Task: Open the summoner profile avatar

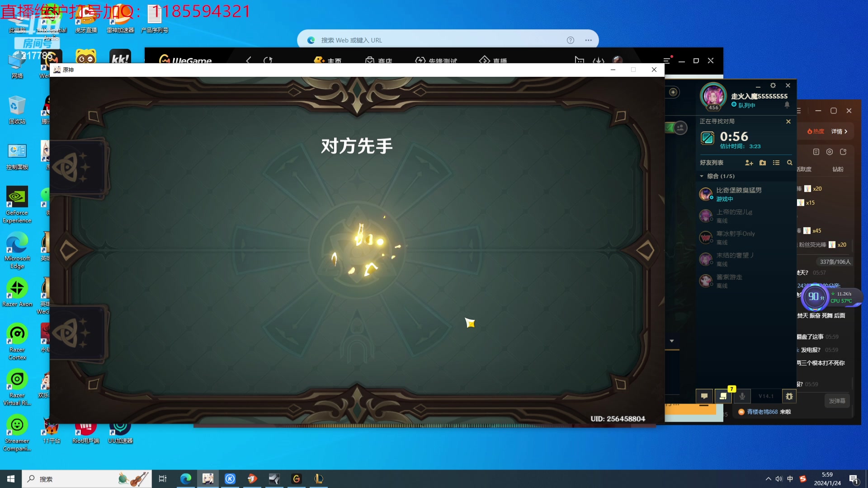Action: pos(713,96)
